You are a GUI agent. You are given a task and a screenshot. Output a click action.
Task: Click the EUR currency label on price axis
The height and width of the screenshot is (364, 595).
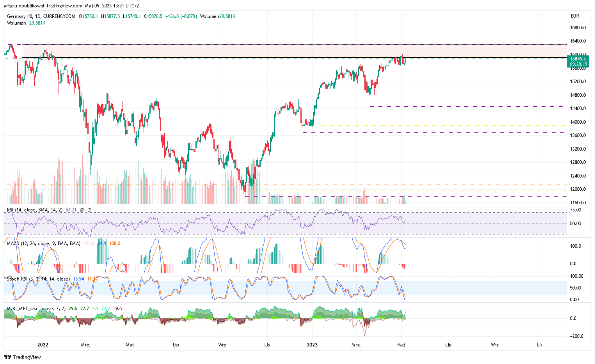coord(575,16)
